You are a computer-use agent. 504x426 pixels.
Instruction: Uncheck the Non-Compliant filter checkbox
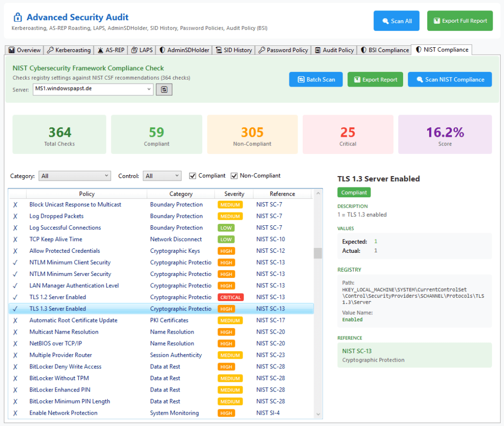pyautogui.click(x=234, y=176)
